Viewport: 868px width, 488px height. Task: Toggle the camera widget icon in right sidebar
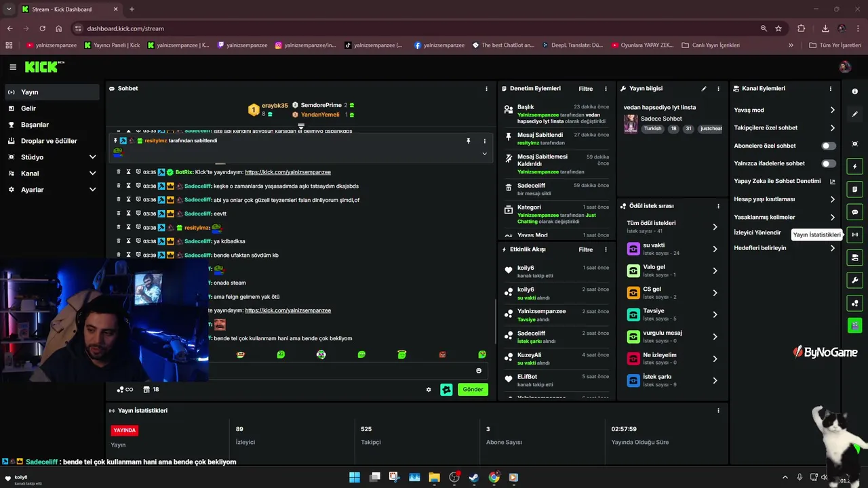coord(854,258)
